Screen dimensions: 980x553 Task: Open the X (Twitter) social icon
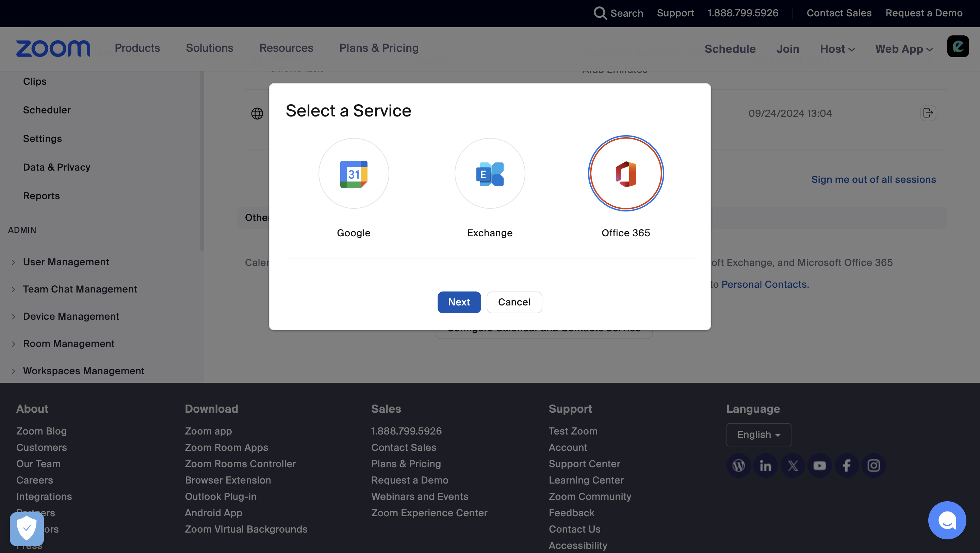(x=793, y=465)
